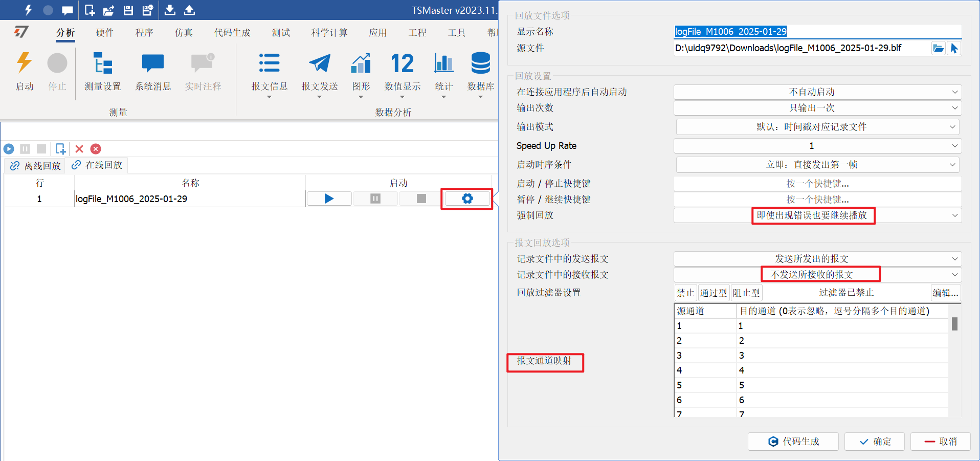Select 分析 ribbon tab
This screenshot has width=980, height=461.
(x=65, y=33)
